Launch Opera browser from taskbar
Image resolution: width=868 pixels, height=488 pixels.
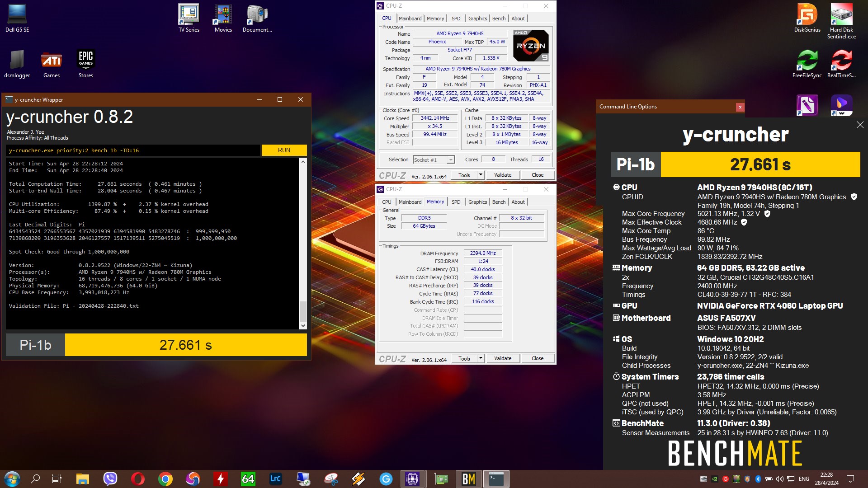pyautogui.click(x=138, y=479)
